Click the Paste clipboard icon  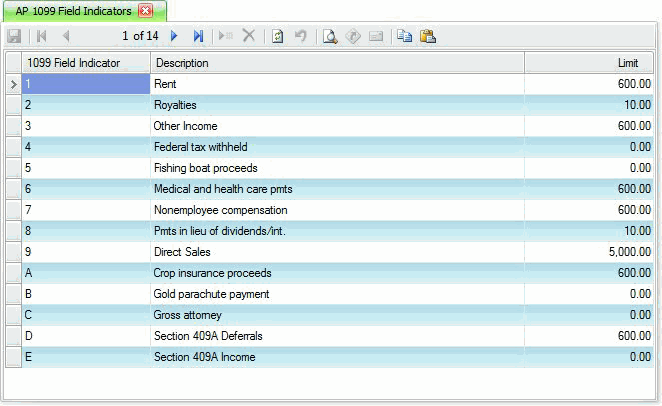click(x=428, y=36)
